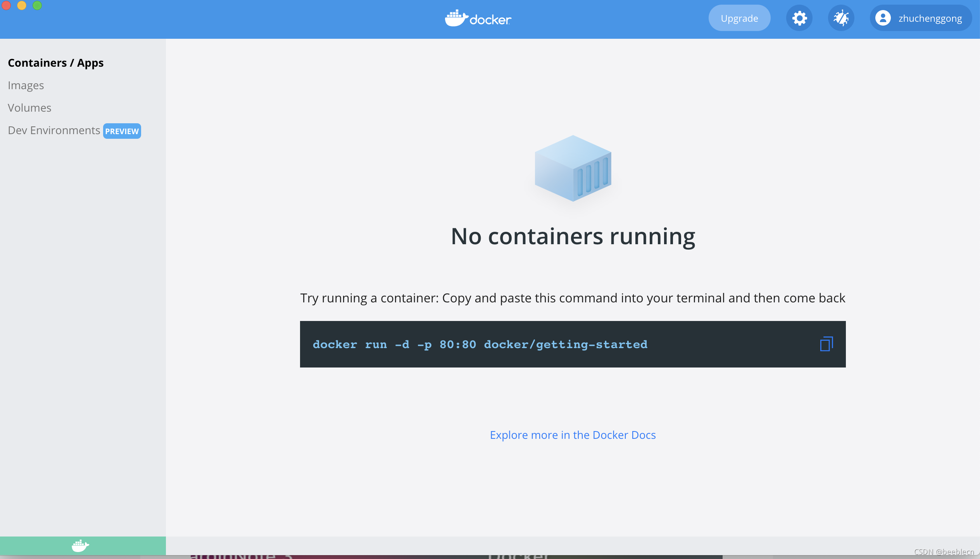Image resolution: width=980 pixels, height=559 pixels.
Task: Click the No containers running heading
Action: 573,236
